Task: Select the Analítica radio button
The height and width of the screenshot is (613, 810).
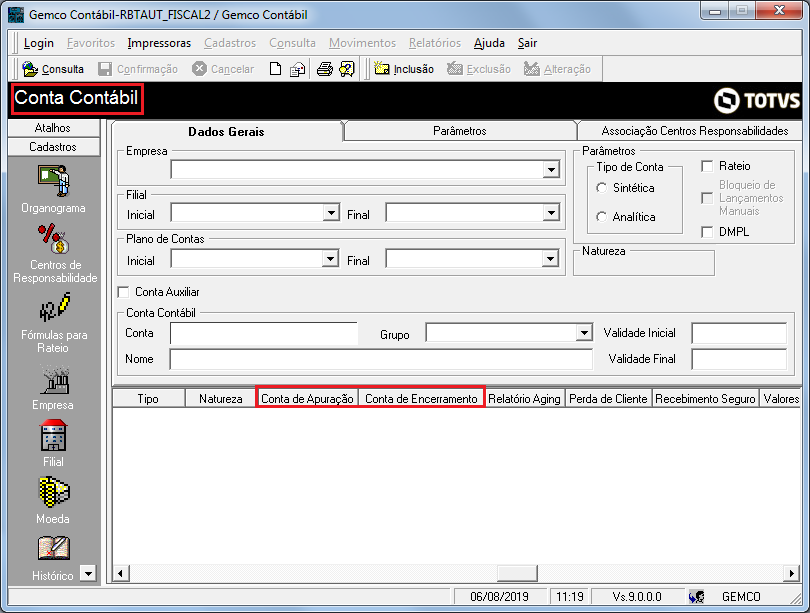Action: pos(601,217)
